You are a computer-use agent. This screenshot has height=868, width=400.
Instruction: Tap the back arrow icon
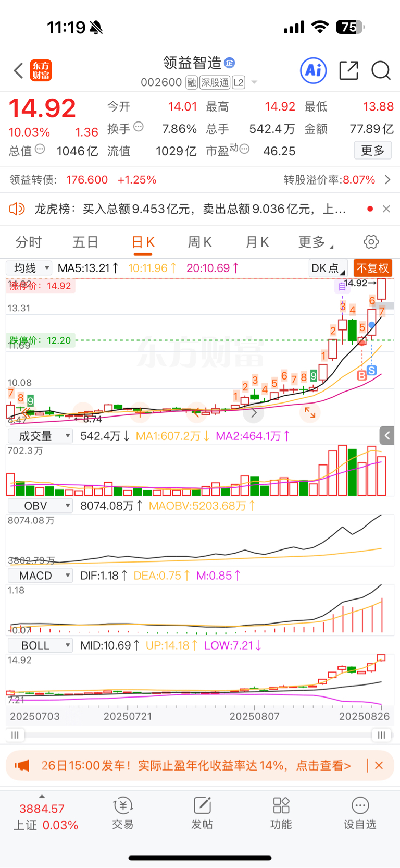tap(19, 70)
